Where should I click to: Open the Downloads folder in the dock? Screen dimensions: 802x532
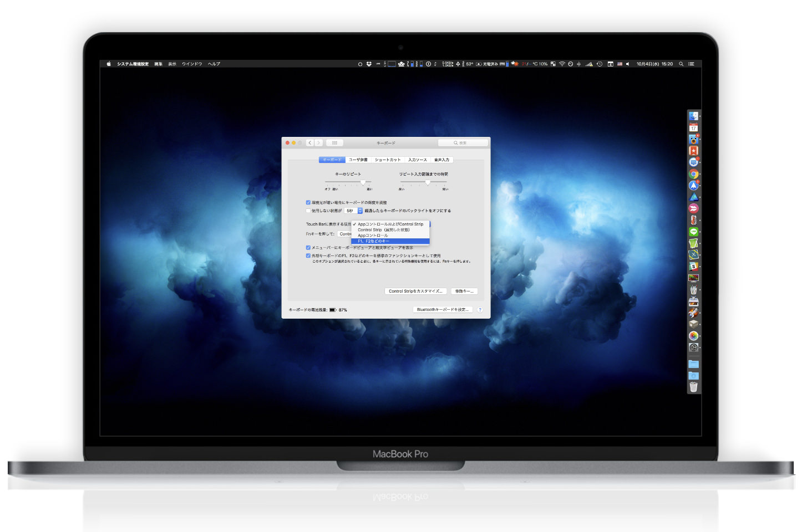pyautogui.click(x=693, y=375)
